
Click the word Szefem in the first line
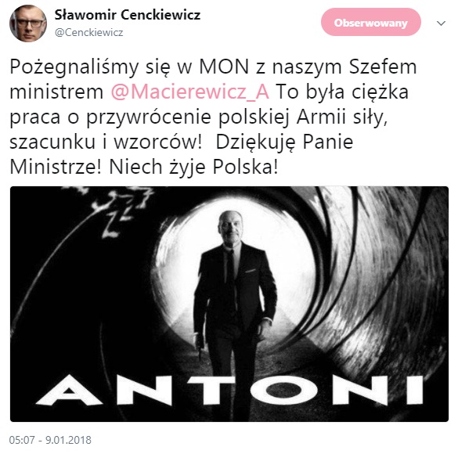(x=383, y=67)
